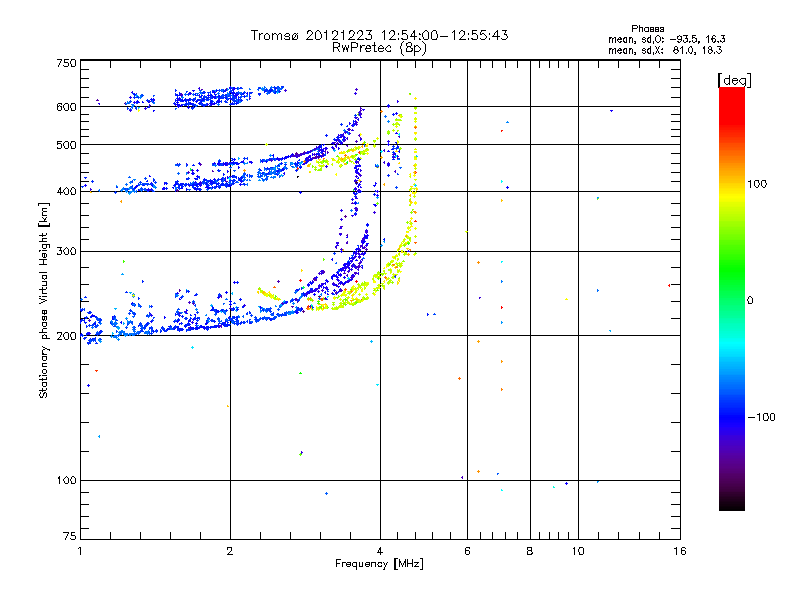Select the "mean, sd,X: 81.0, 18.3" line
This screenshot has width=800, height=600.
(665, 50)
